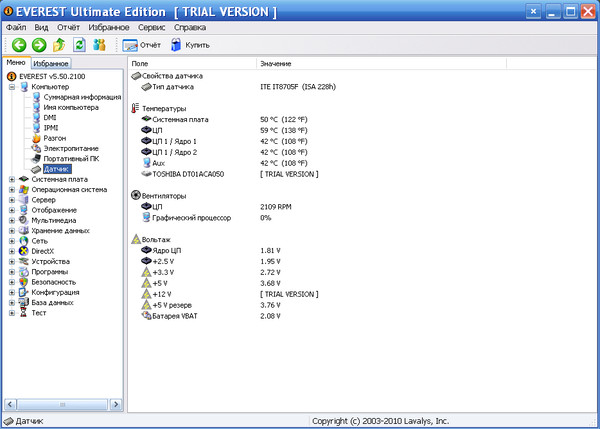600x429 pixels.
Task: Select EVEREST v5.50.2100 root node
Action: (52, 77)
